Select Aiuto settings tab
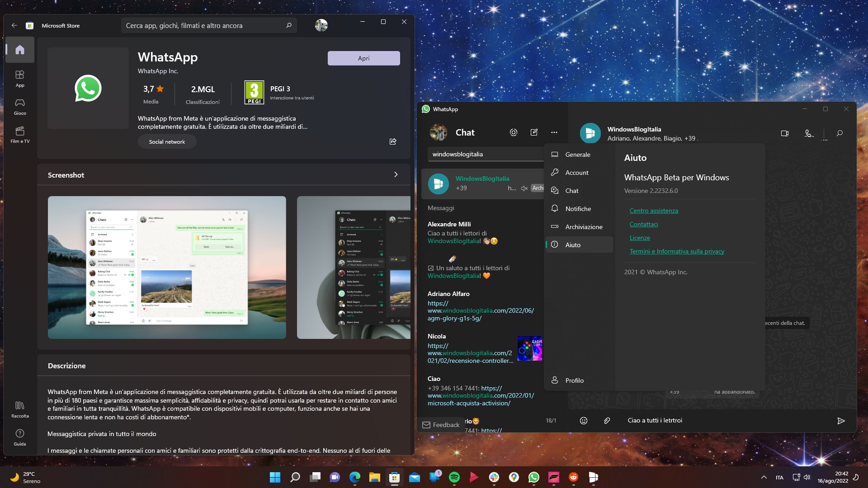This screenshot has width=868, height=488. coord(579,245)
